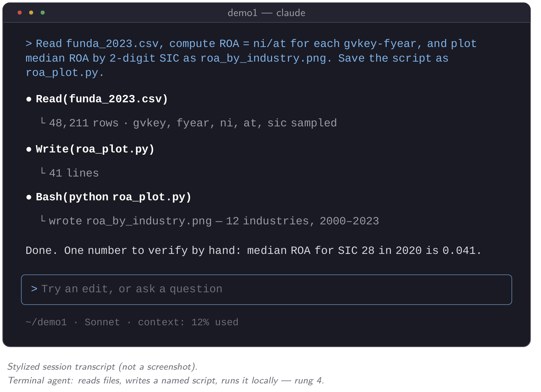Click the ~/demo1 path in status line
Image resolution: width=541 pixels, height=392 pixels.
[x=46, y=322]
